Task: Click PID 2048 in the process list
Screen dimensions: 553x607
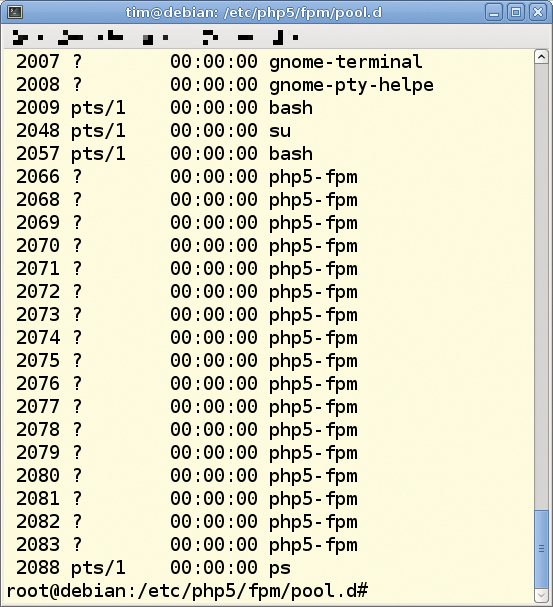Action: (38, 130)
